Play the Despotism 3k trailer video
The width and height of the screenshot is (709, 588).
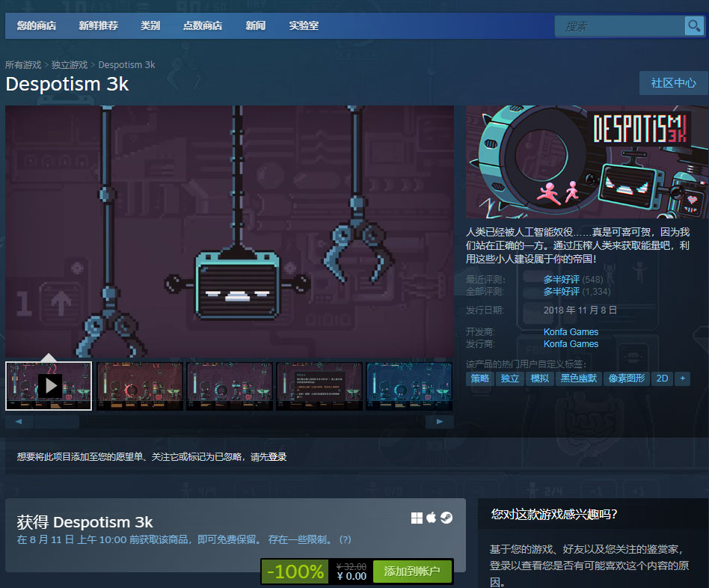click(x=48, y=385)
